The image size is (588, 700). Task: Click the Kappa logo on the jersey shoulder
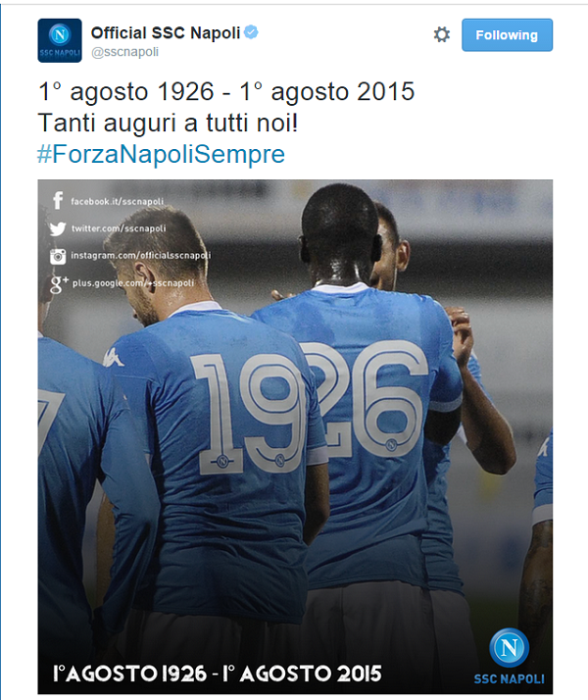point(114,358)
